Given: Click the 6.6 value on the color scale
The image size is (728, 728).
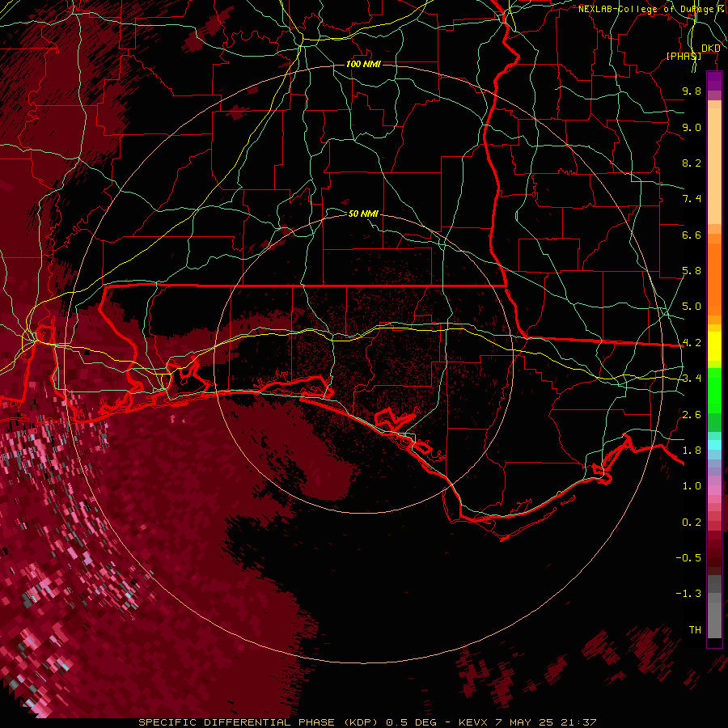Looking at the screenshot, I should [x=692, y=235].
